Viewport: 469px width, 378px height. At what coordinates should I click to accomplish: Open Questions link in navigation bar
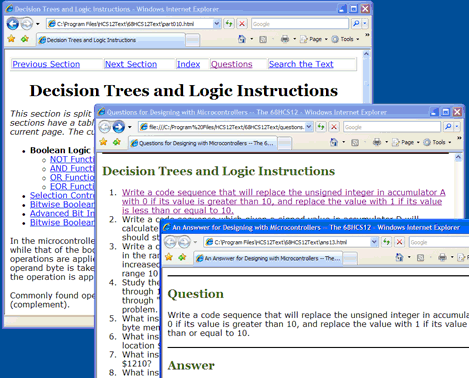(231, 64)
